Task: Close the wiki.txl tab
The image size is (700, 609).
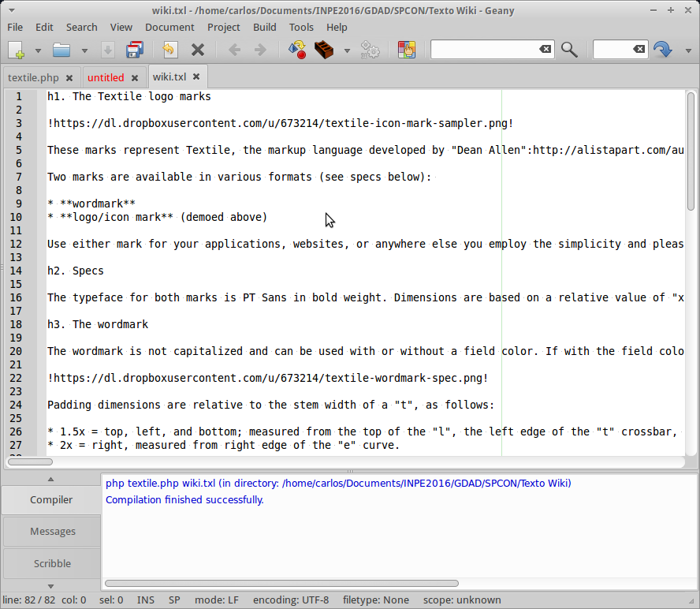Action: coord(196,77)
